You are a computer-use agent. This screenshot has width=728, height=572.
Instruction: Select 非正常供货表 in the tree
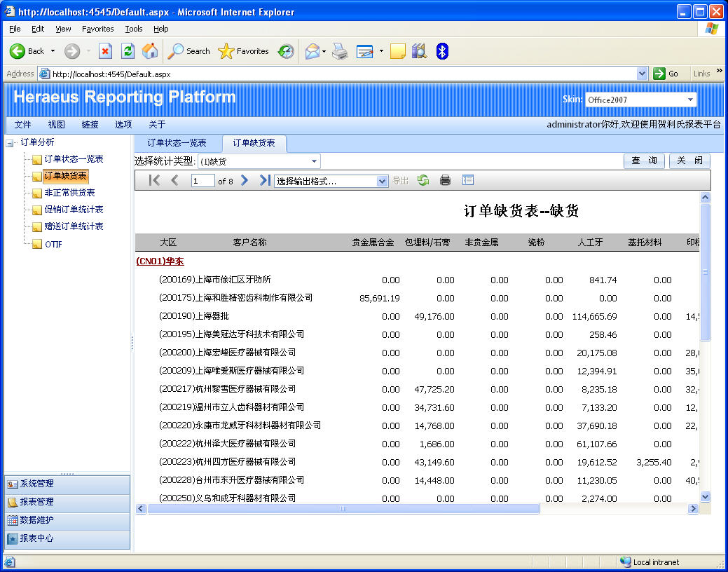click(69, 193)
